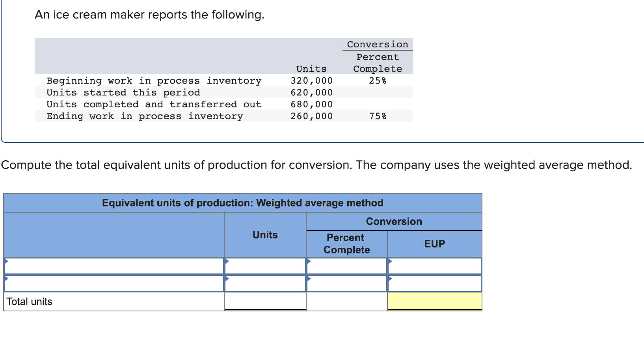
Task: Click the 'Compute the total equivalent units' instruction
Action: (x=316, y=165)
